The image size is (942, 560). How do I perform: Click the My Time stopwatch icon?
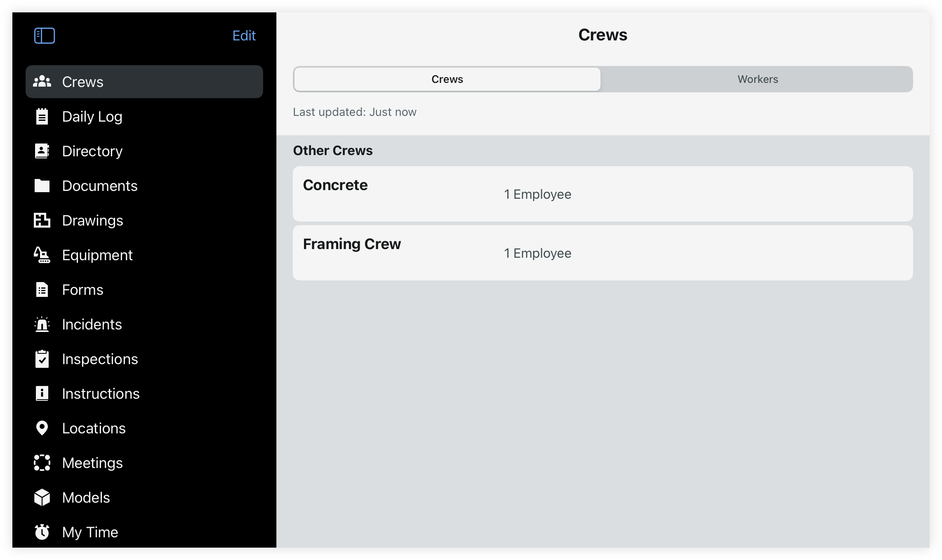[42, 532]
